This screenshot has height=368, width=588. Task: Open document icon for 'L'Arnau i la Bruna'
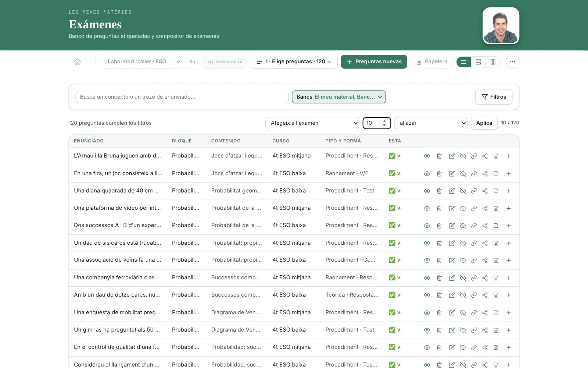coord(496,156)
